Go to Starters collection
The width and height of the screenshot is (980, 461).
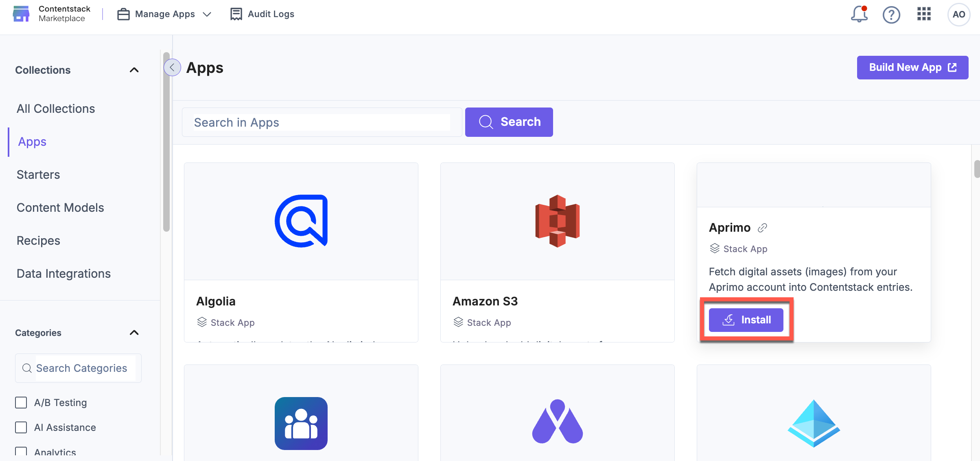coord(38,175)
